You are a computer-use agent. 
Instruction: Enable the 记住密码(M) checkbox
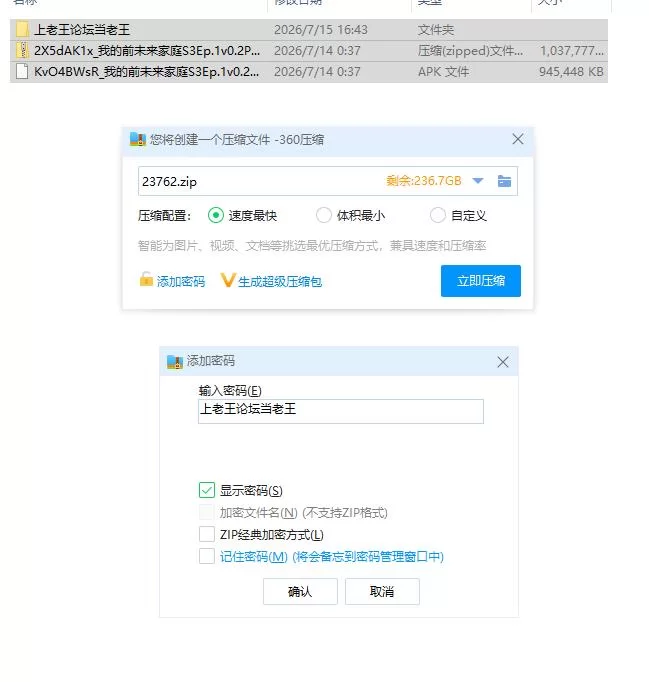pyautogui.click(x=207, y=556)
